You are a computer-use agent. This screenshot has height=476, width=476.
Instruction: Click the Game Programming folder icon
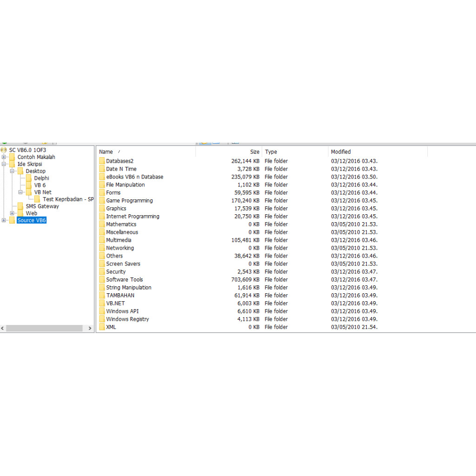pyautogui.click(x=102, y=200)
